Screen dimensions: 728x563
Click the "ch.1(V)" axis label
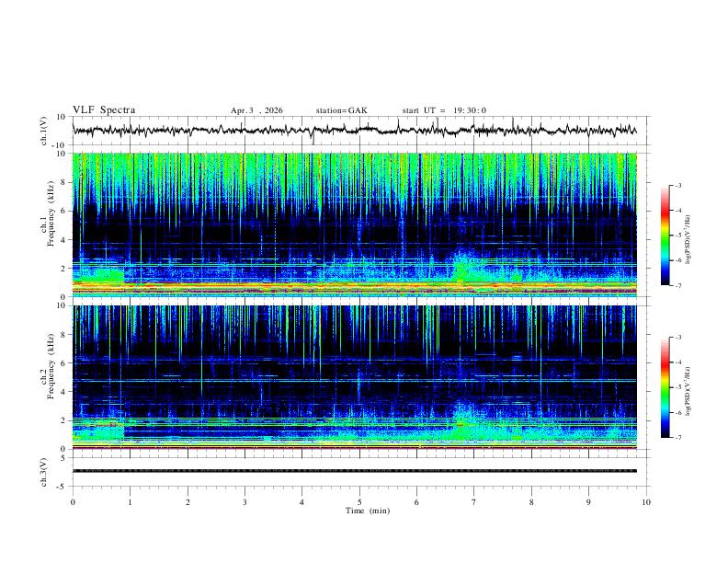pyautogui.click(x=44, y=131)
